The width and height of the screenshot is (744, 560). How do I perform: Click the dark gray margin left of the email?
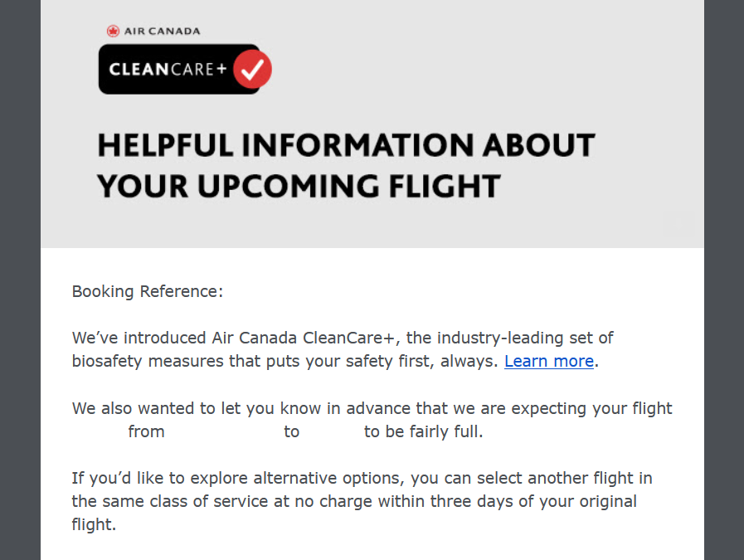(x=20, y=280)
